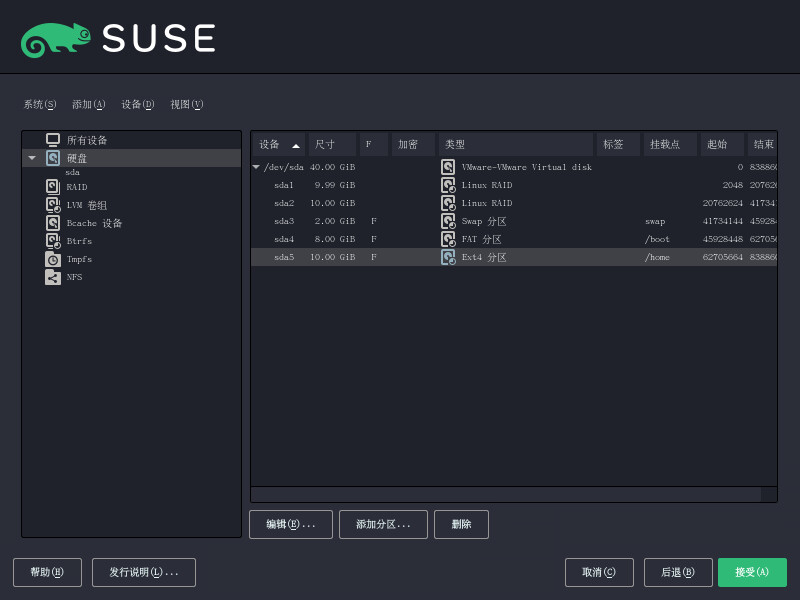
Task: Collapse the /dev/sda row expander
Action: tap(256, 167)
